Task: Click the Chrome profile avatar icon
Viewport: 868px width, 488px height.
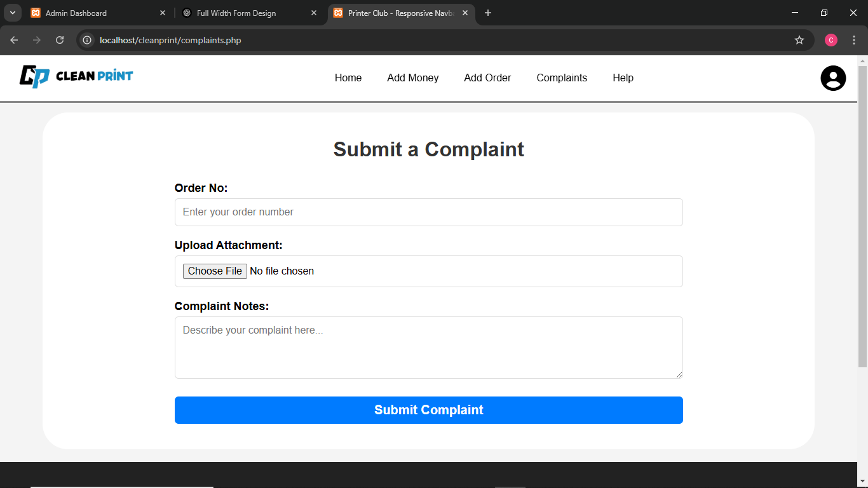Action: (x=831, y=40)
